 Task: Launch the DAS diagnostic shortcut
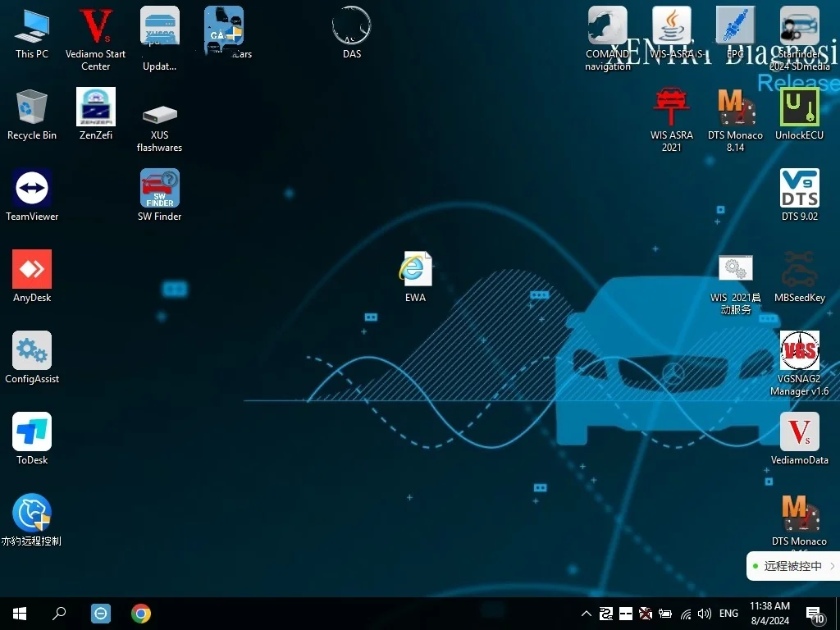[351, 33]
